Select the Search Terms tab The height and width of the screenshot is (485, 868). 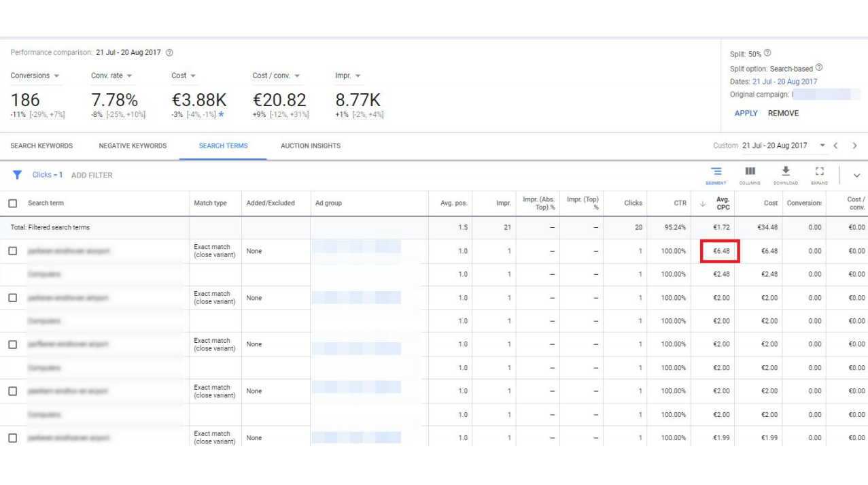(x=223, y=146)
